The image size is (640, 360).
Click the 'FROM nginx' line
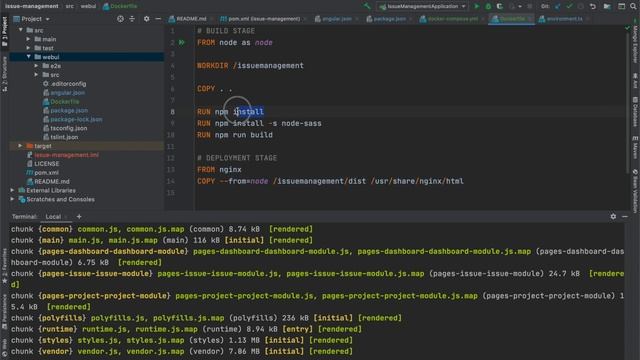[219, 170]
